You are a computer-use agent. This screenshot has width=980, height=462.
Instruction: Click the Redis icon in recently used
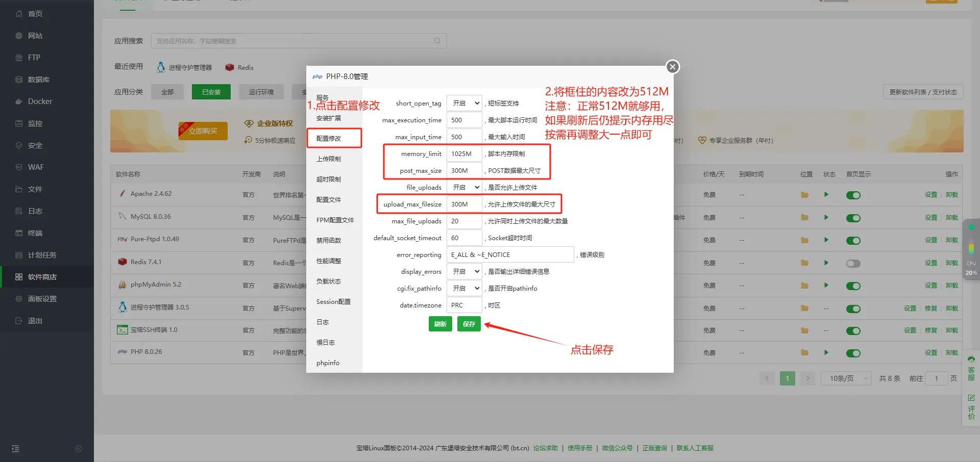(x=230, y=67)
